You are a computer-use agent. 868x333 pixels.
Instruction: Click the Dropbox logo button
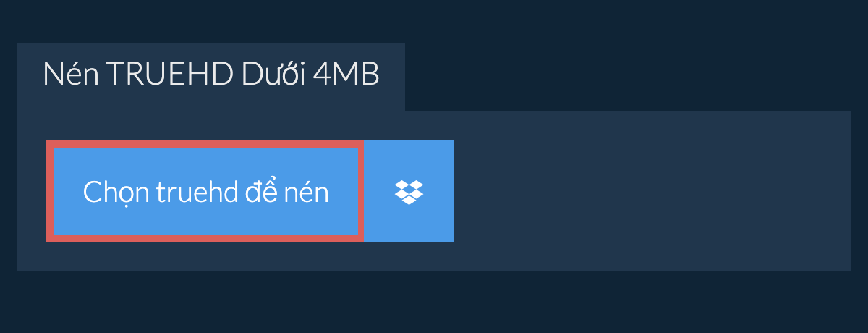[409, 191]
